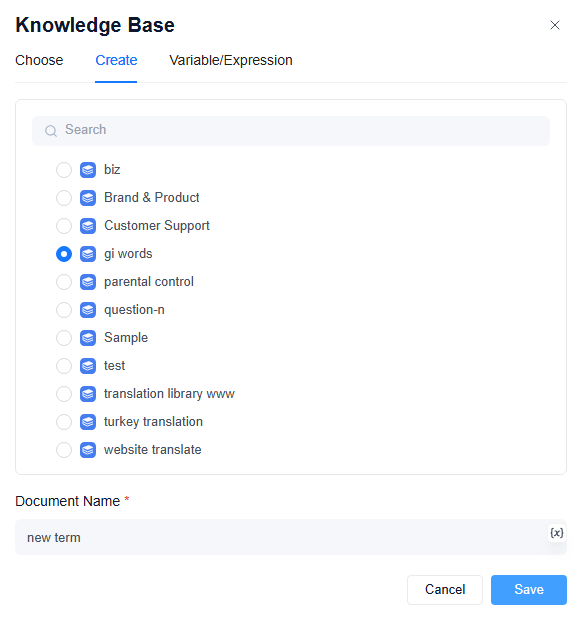582x620 pixels.
Task: Switch to the Variable/Expression tab
Action: (x=231, y=60)
